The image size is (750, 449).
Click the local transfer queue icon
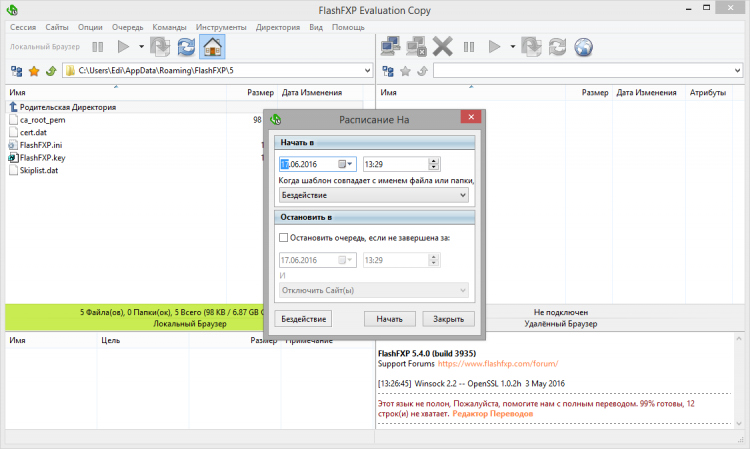click(160, 47)
